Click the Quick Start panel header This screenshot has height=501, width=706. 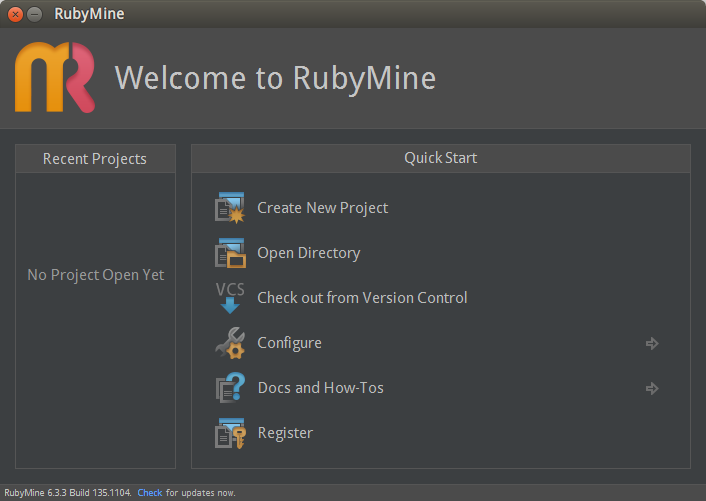[440, 158]
